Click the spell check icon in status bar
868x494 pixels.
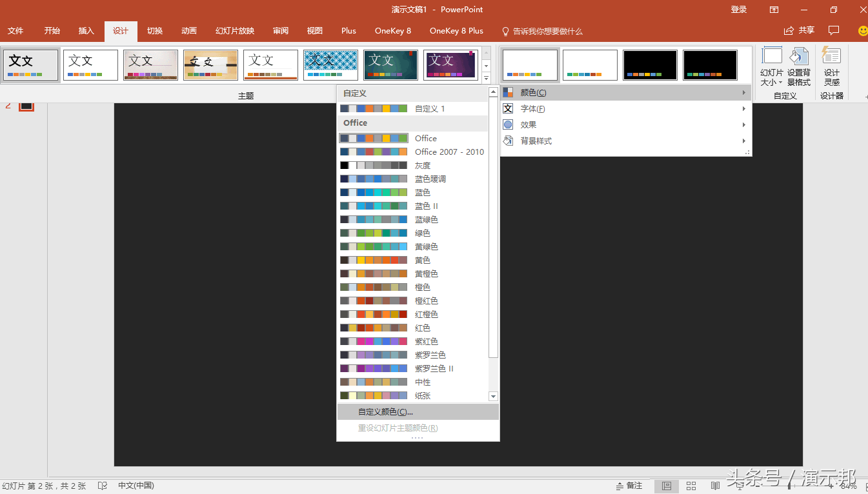tap(102, 486)
